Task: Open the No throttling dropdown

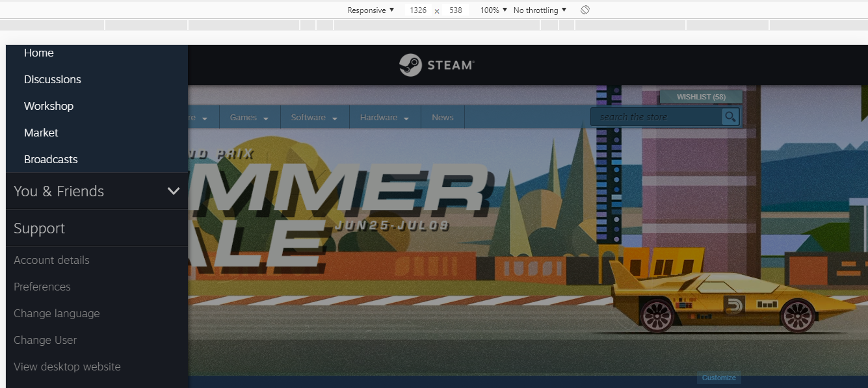Action: (540, 10)
